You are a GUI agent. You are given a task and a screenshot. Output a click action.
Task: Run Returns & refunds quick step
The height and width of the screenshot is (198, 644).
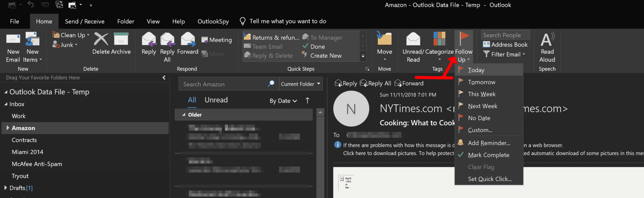pos(272,37)
